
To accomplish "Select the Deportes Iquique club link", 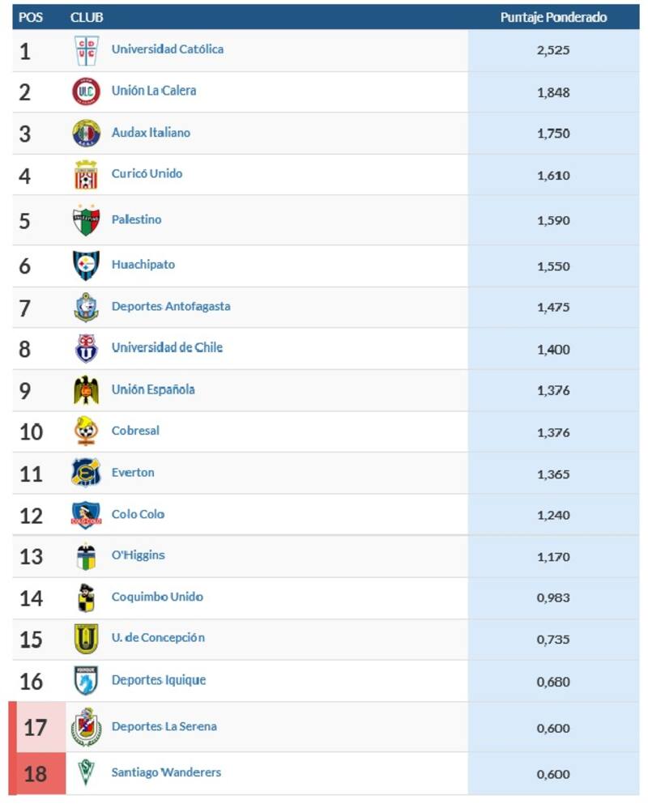I will pos(159,680).
